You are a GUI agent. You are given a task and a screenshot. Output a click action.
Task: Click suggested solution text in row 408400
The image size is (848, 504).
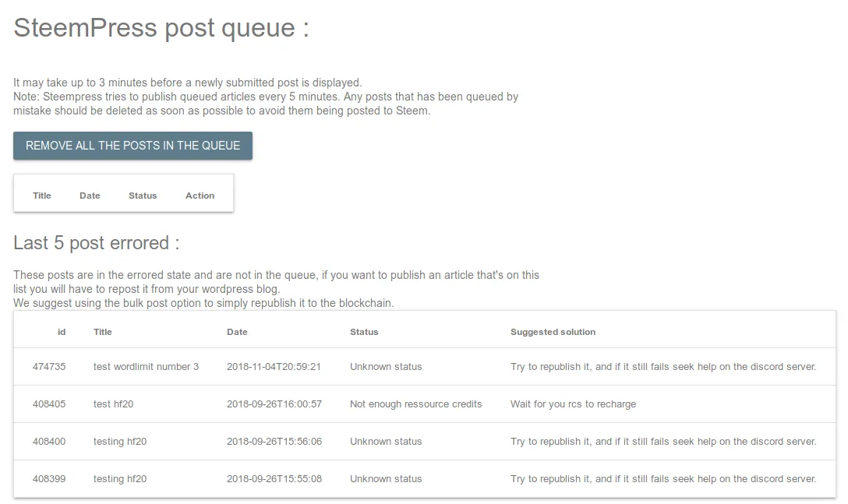pyautogui.click(x=663, y=441)
